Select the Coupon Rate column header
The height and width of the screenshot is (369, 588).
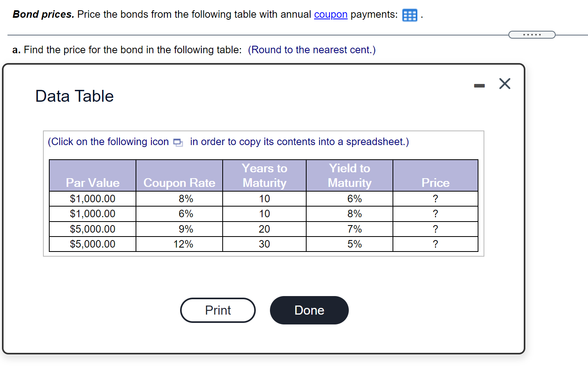click(179, 183)
